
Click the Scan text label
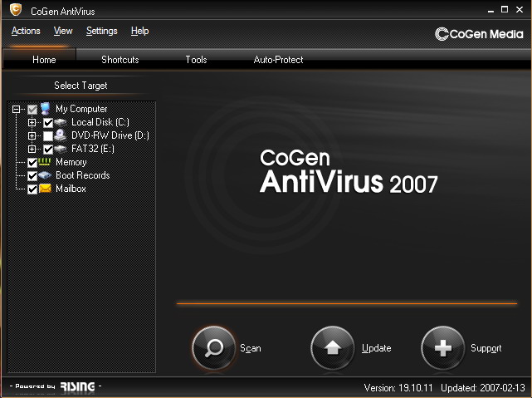click(251, 348)
